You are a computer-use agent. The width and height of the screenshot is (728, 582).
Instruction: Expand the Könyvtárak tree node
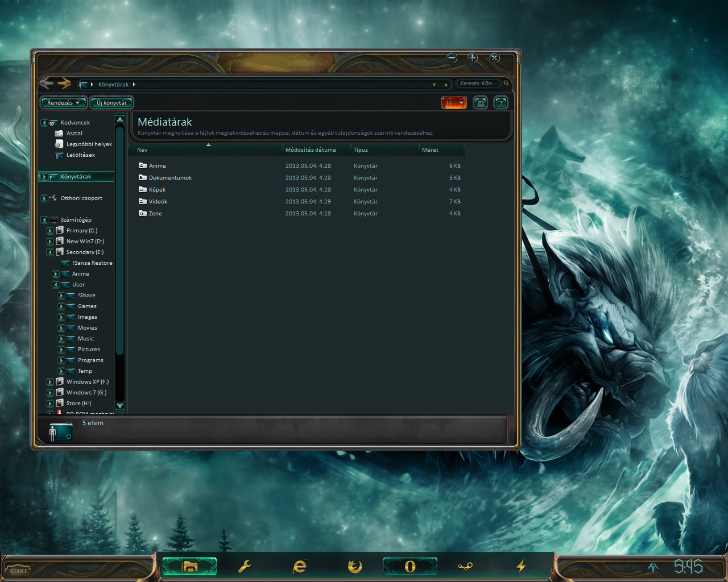coord(44,177)
